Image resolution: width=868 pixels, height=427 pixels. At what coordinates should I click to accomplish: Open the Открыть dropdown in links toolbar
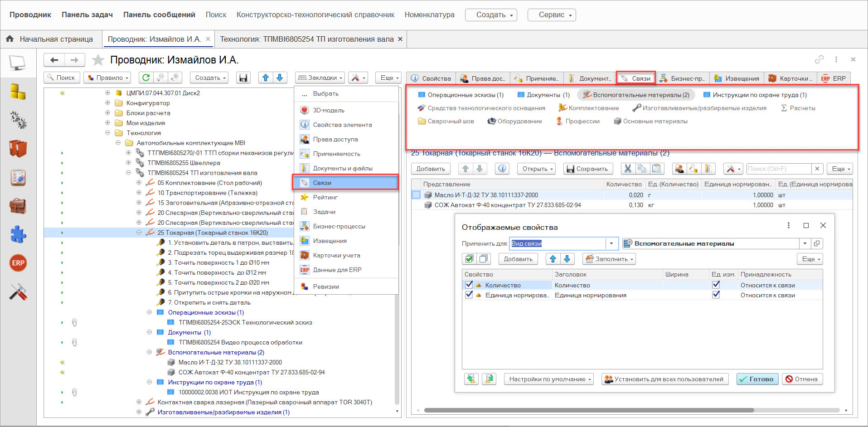538,169
